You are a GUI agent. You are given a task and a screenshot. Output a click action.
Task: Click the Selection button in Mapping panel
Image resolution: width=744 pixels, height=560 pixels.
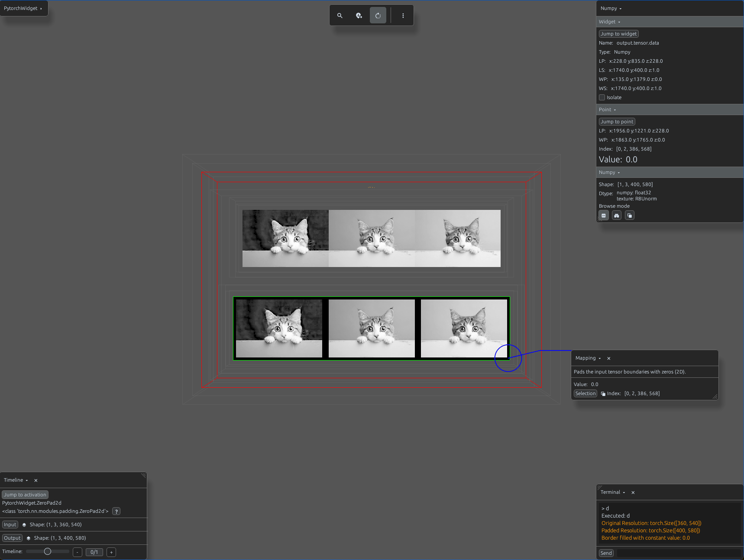click(585, 393)
